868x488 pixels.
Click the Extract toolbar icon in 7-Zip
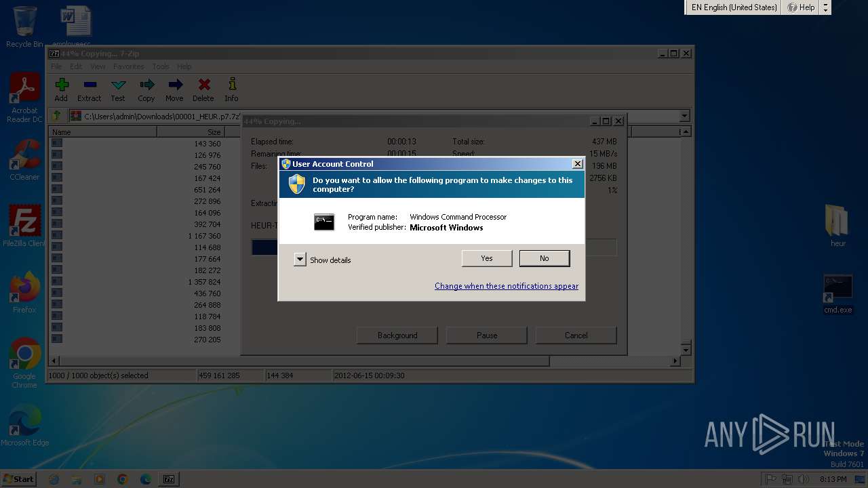pyautogui.click(x=90, y=89)
